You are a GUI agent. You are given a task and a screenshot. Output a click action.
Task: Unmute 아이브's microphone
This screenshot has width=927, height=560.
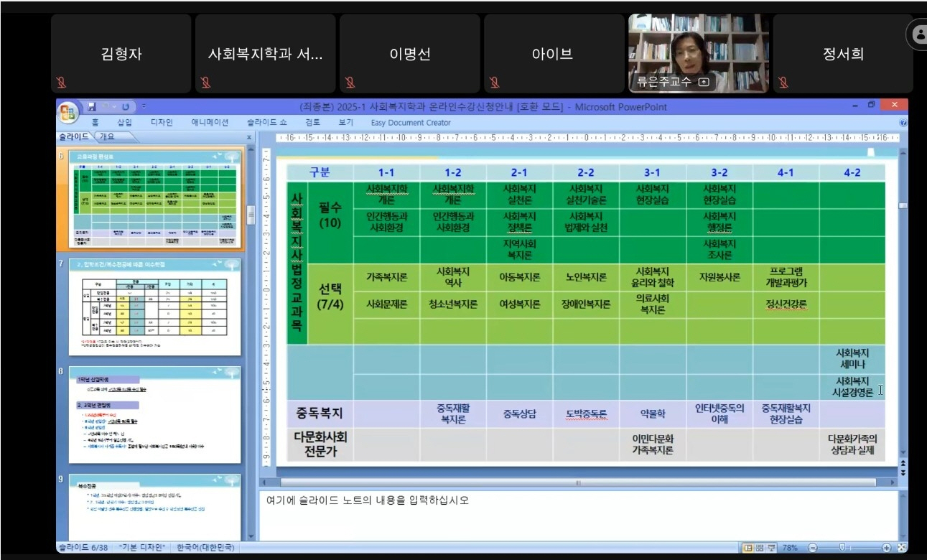pyautogui.click(x=495, y=83)
